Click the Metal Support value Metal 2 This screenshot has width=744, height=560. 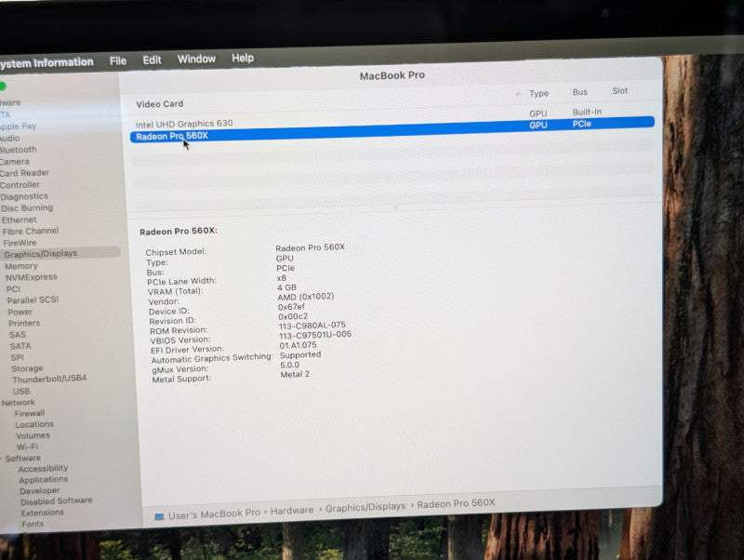(x=295, y=375)
